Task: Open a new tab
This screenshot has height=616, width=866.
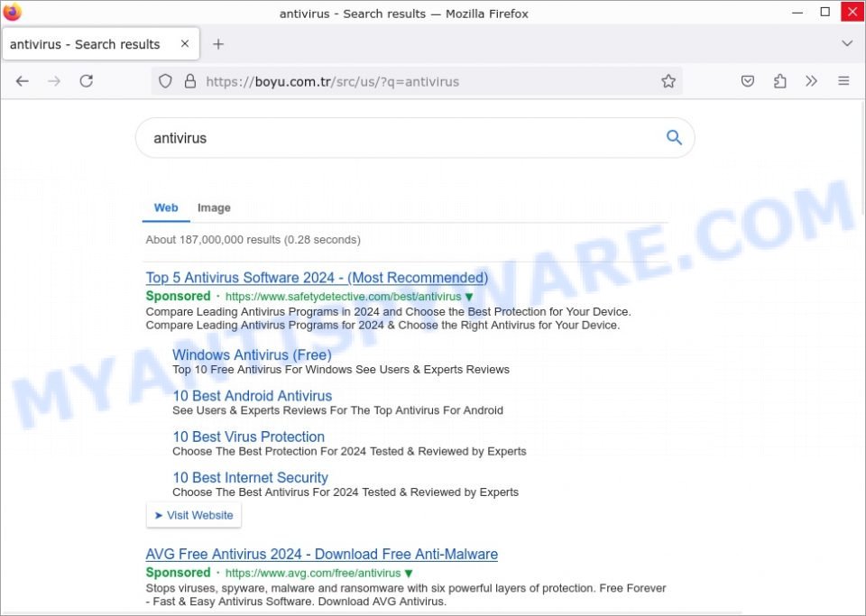Action: click(x=218, y=44)
